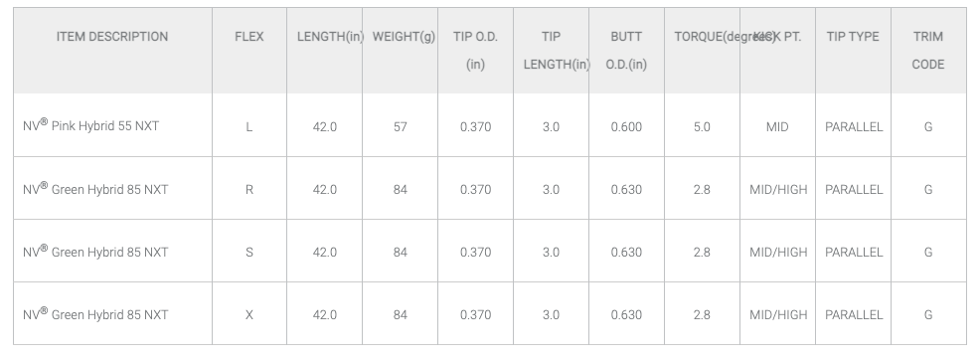Select the NV Pink Hybrid 55 NXT row

[x=490, y=125]
